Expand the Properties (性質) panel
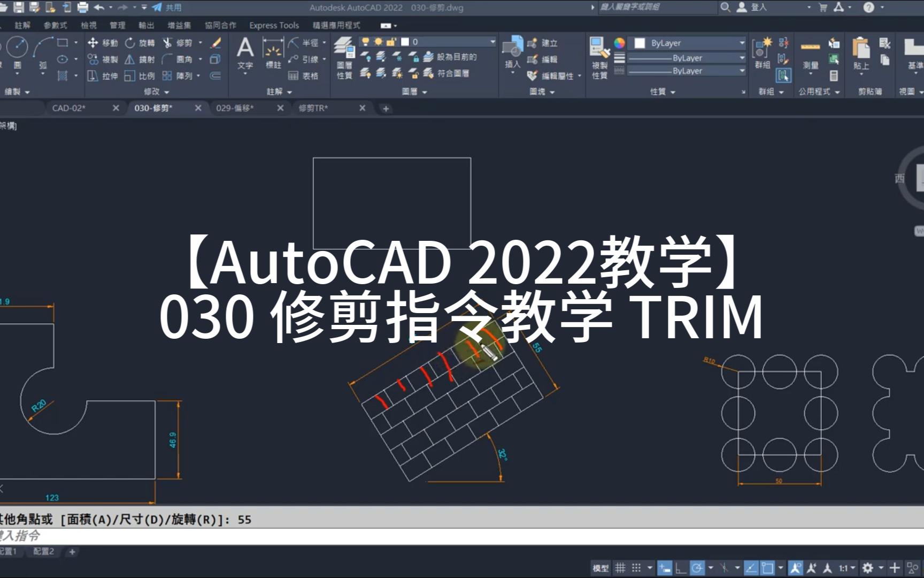Viewport: 924px width, 578px height. pos(663,92)
